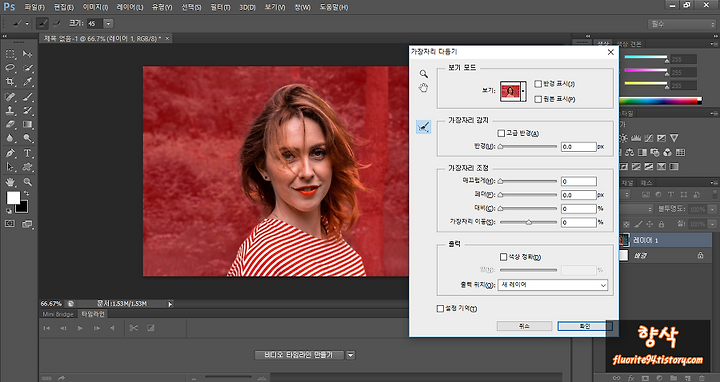
Task: Select the Zoom tool in toolbox
Action: click(28, 182)
